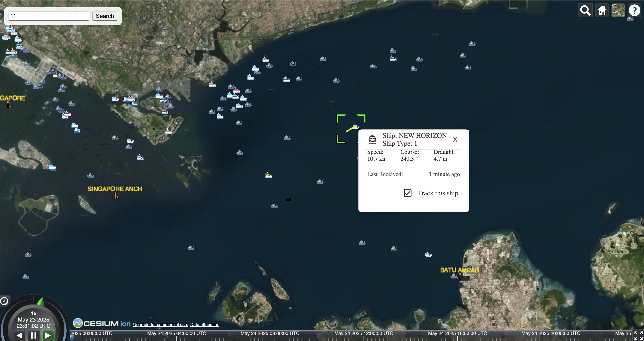Click the 23:31:02 UTC time readout

coord(33,326)
